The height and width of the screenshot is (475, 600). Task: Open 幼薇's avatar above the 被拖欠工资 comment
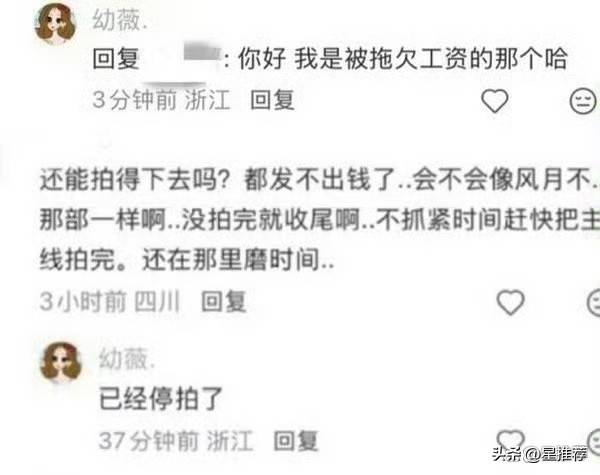pyautogui.click(x=55, y=23)
